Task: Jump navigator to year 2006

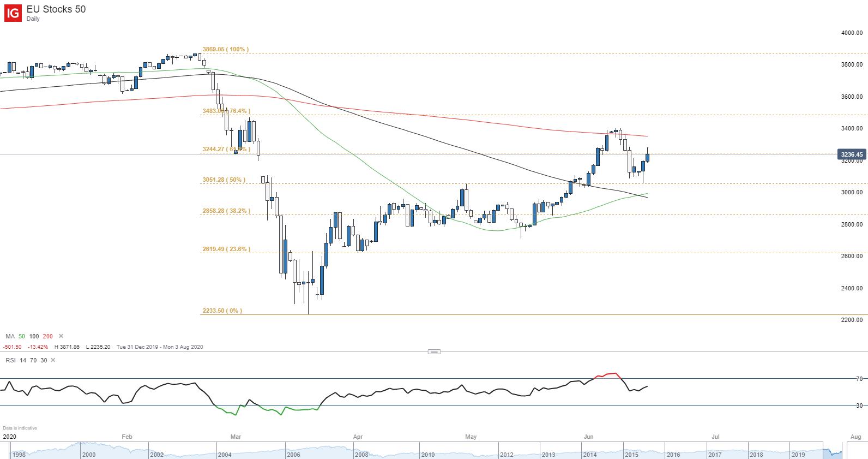Action: tap(293, 455)
